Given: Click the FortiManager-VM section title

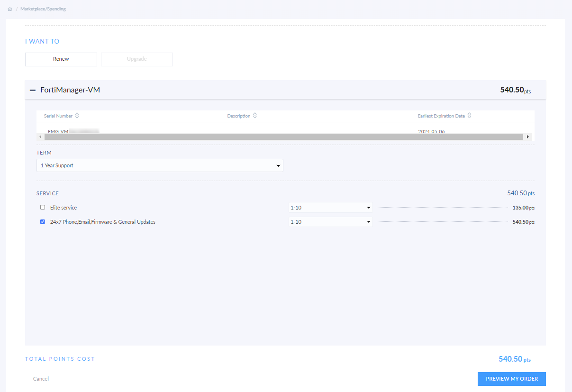Looking at the screenshot, I should (70, 90).
